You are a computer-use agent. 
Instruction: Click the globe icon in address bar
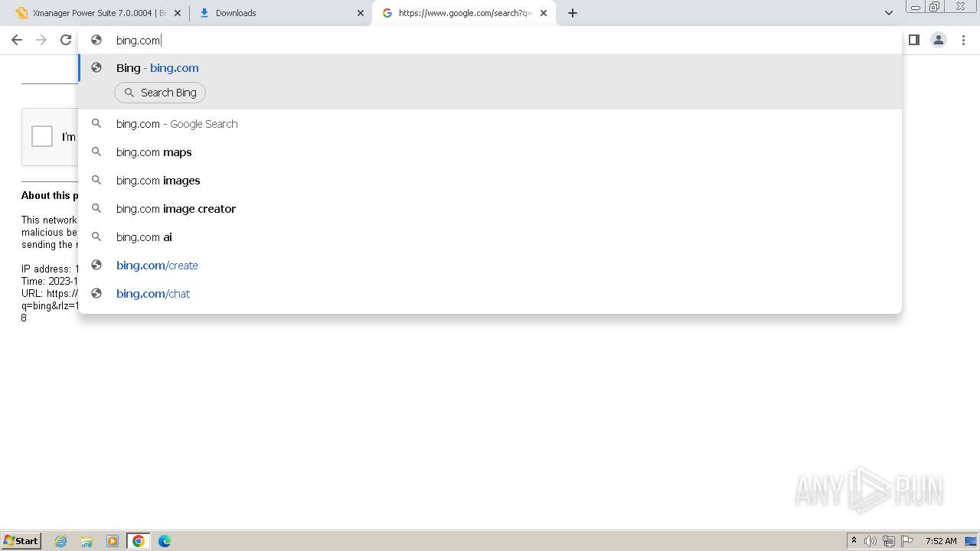(x=96, y=40)
